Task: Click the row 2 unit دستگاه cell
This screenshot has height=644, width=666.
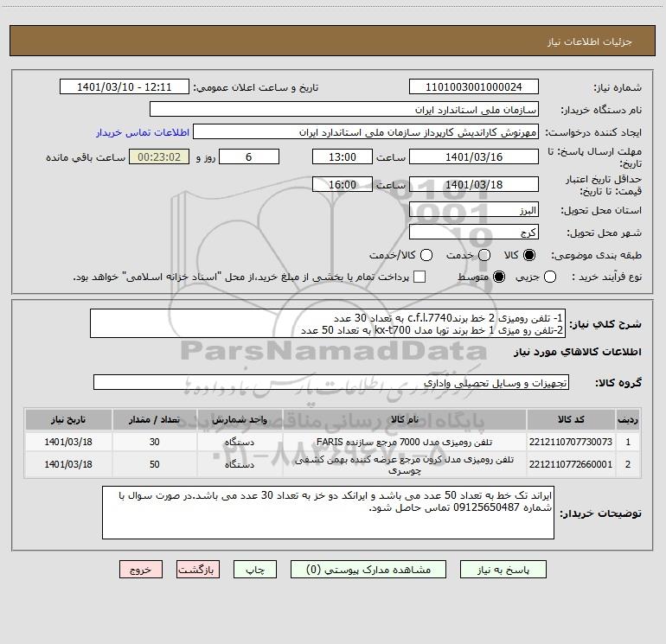Action: pyautogui.click(x=240, y=464)
